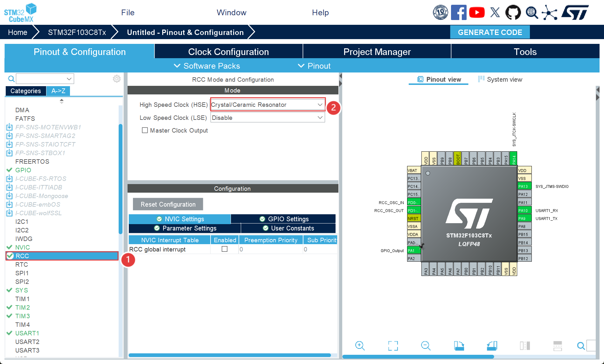Switch to the Project Manager tab

pyautogui.click(x=377, y=52)
